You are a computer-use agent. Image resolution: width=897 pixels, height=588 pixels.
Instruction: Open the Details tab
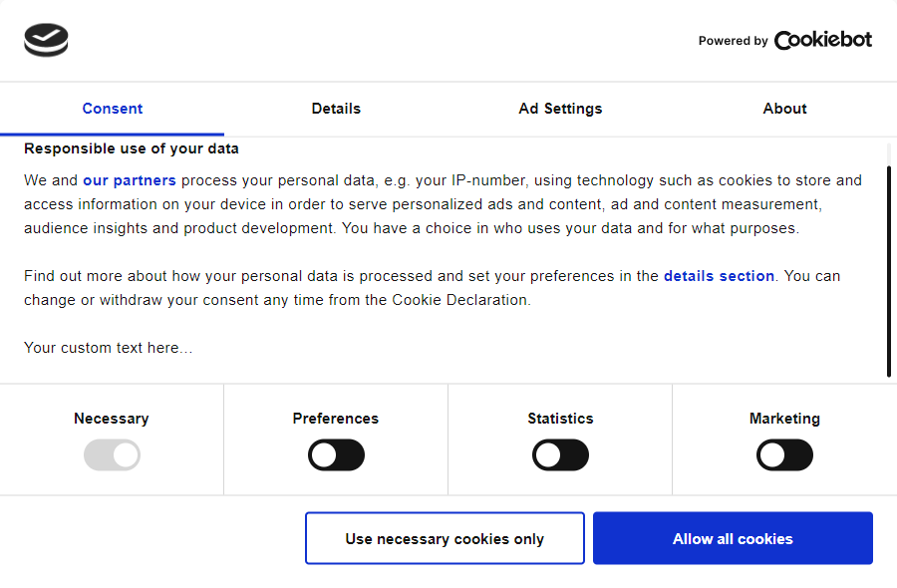336,109
